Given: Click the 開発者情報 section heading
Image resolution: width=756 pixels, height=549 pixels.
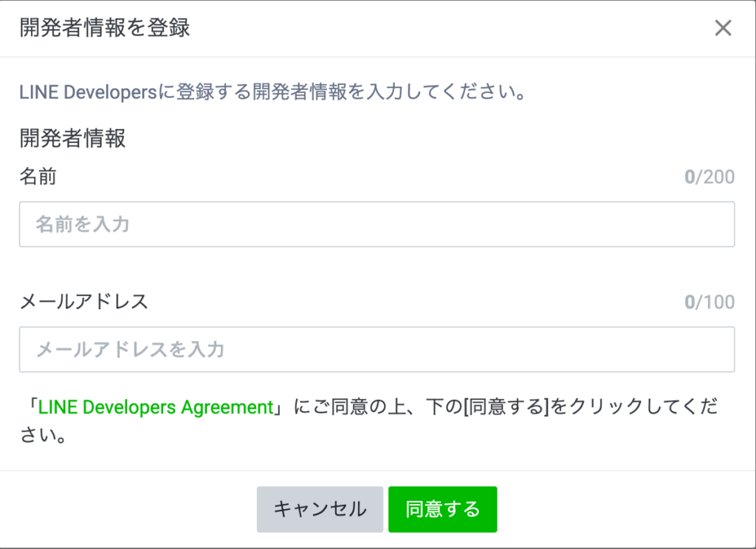Looking at the screenshot, I should [72, 138].
